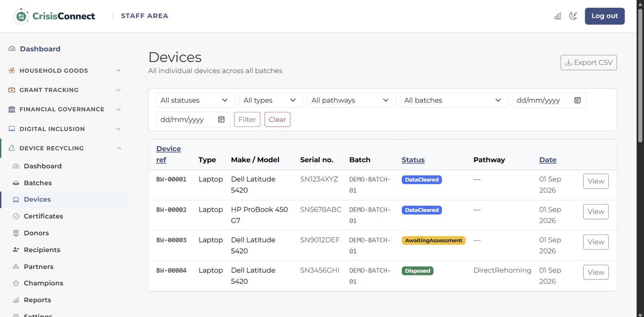This screenshot has width=644, height=317.
Task: Go to the Batches menu item
Action: (38, 183)
